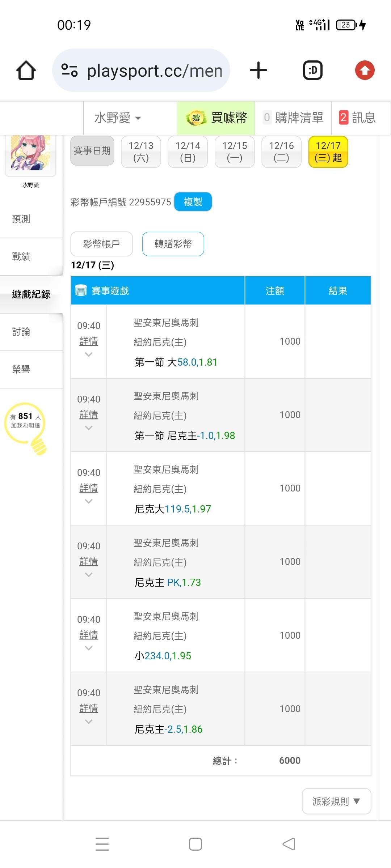Select the 12/16 (二) date tab
The image size is (391, 868).
point(281,152)
